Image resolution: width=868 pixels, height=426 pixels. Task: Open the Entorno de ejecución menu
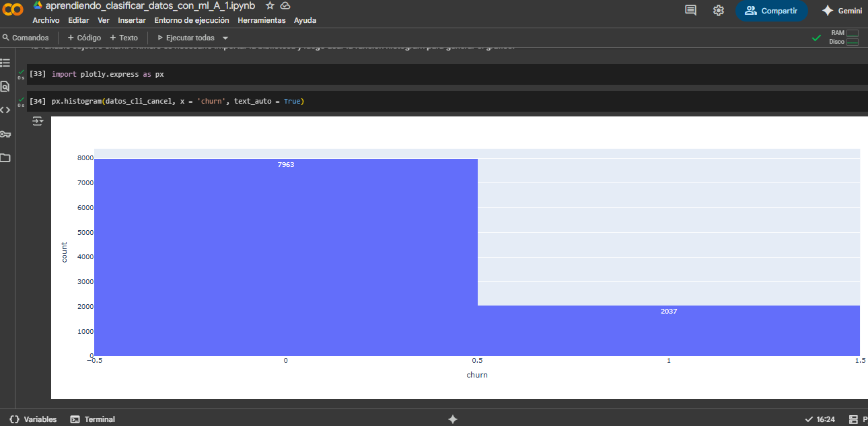coord(192,20)
